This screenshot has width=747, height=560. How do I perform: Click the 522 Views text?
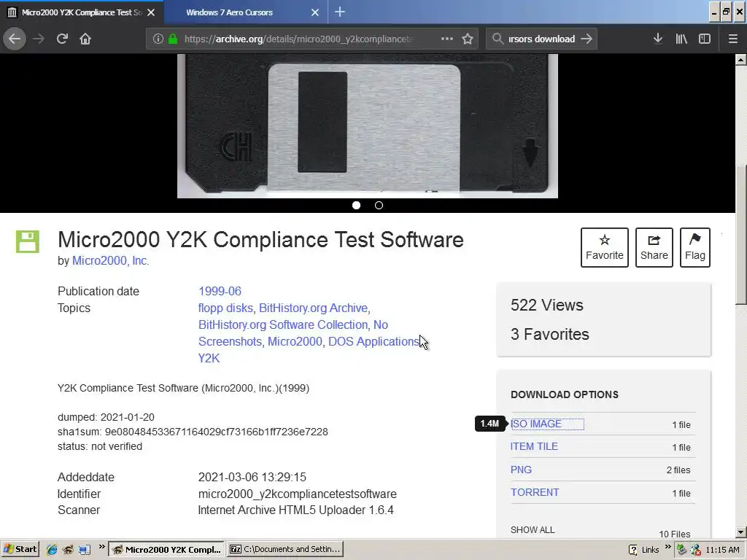[547, 306]
